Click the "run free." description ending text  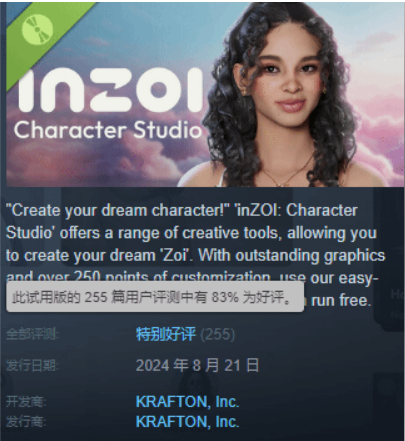pos(341,300)
